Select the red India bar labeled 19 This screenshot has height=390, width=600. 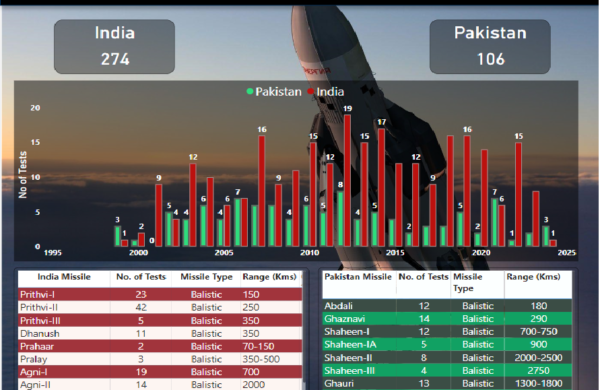347,180
